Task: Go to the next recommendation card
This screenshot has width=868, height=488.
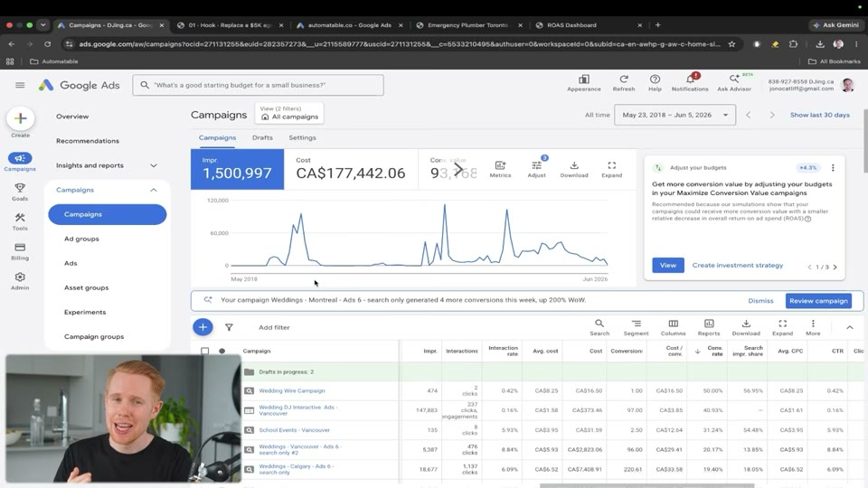Action: click(x=835, y=267)
